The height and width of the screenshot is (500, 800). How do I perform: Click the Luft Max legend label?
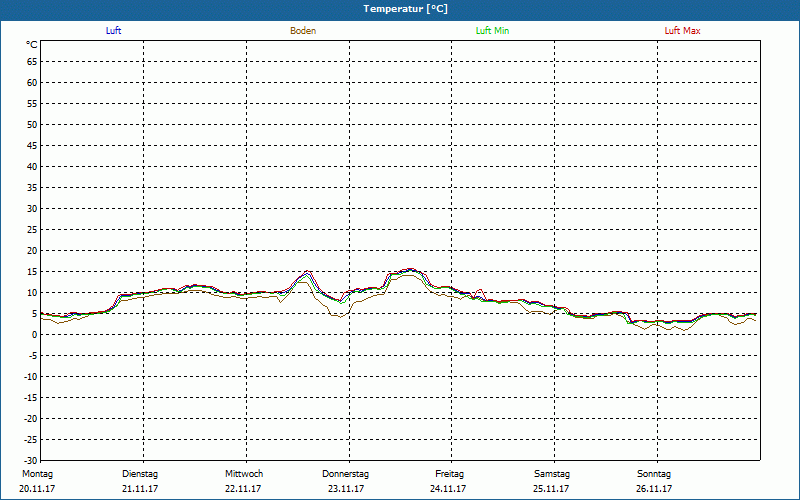coord(682,31)
